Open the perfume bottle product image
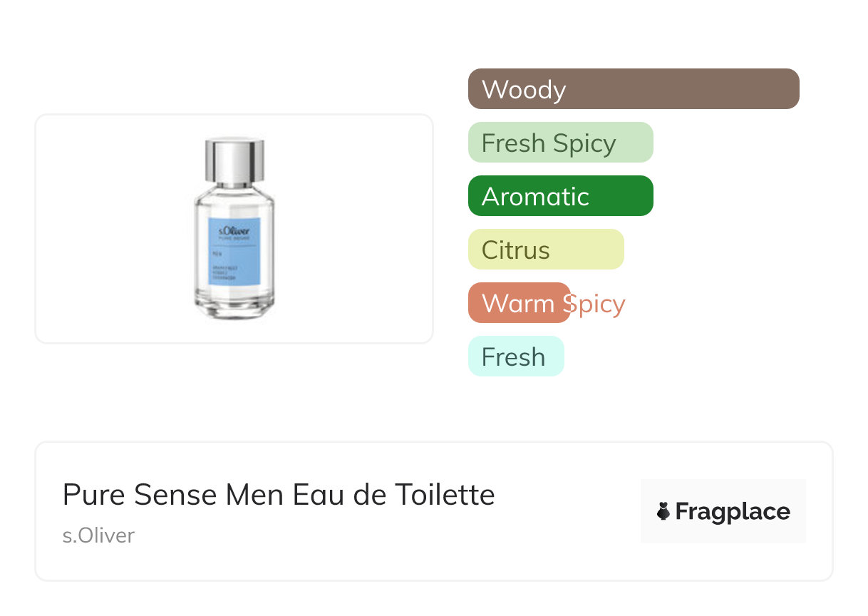Image resolution: width=868 pixels, height=616 pixels. [234, 229]
